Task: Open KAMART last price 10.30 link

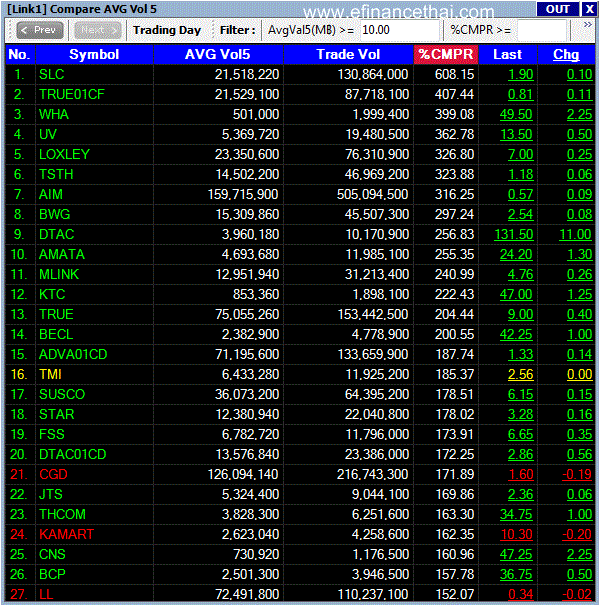Action: pos(516,535)
